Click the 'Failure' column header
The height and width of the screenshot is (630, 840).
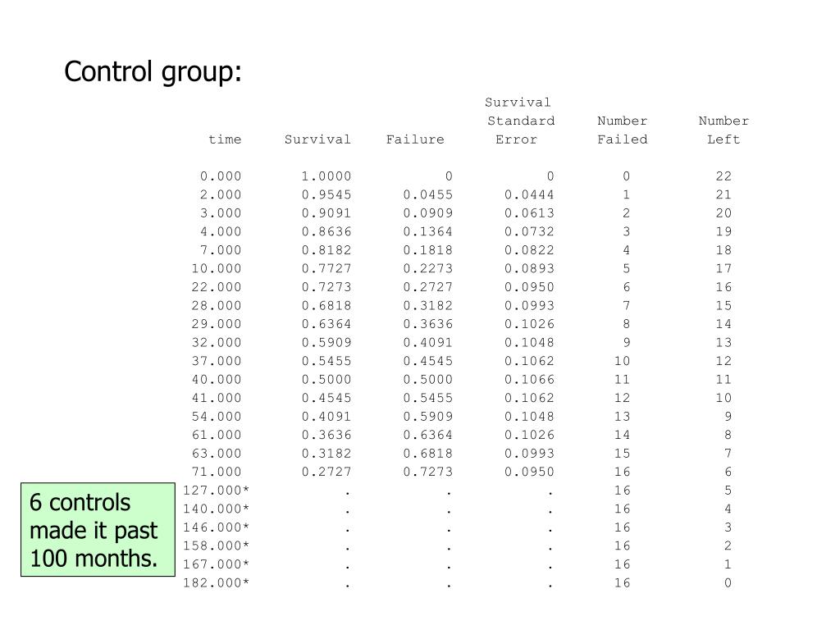(x=415, y=139)
